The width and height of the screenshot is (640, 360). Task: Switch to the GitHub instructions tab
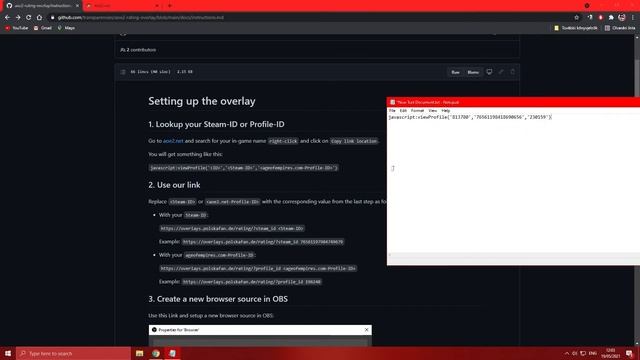click(x=42, y=6)
